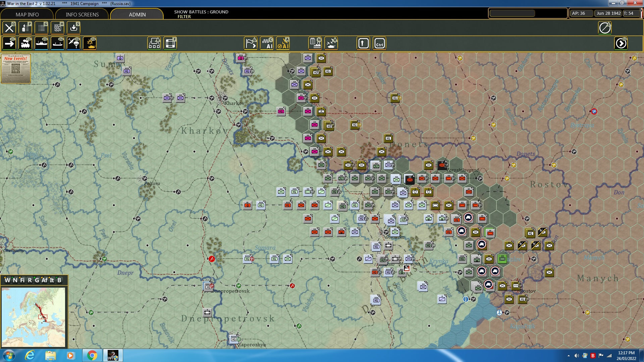Click the Zaporozhye city label

[x=252, y=345]
